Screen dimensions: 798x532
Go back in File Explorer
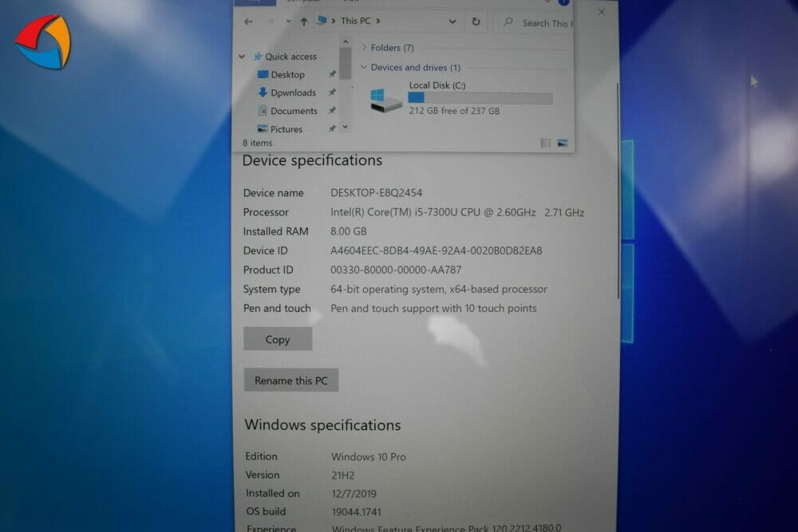click(x=248, y=22)
